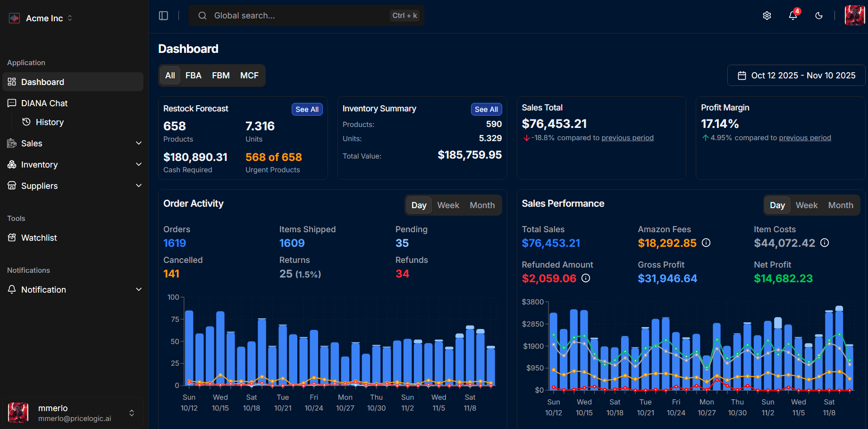868x429 pixels.
Task: Open the Acme Inc workspace switcher
Action: tap(44, 18)
